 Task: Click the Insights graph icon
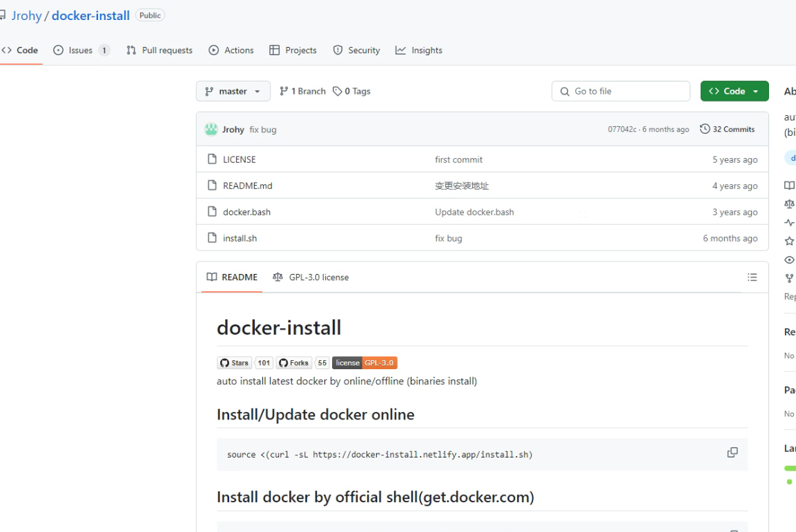[400, 50]
